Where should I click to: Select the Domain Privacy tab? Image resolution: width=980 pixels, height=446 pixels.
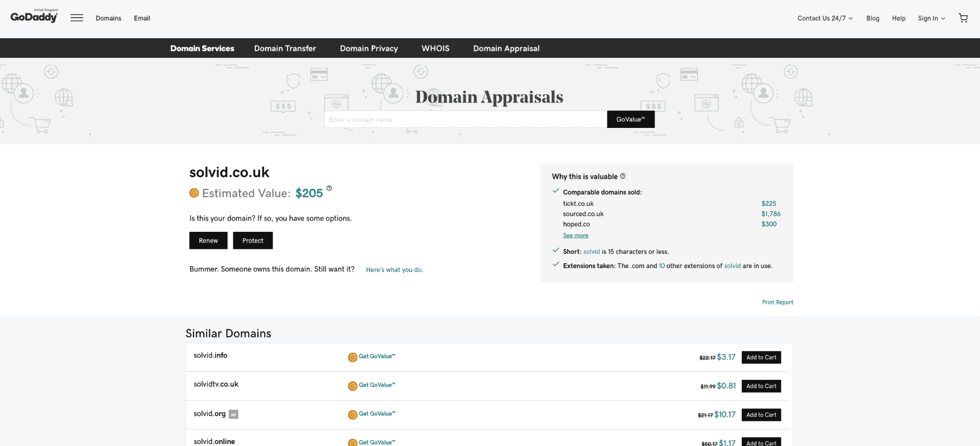(369, 48)
